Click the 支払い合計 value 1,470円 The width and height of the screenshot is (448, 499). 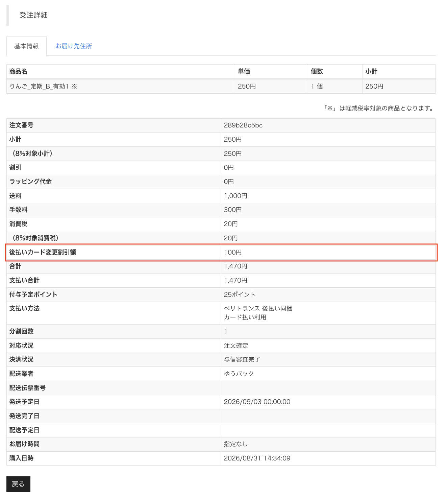235,281
